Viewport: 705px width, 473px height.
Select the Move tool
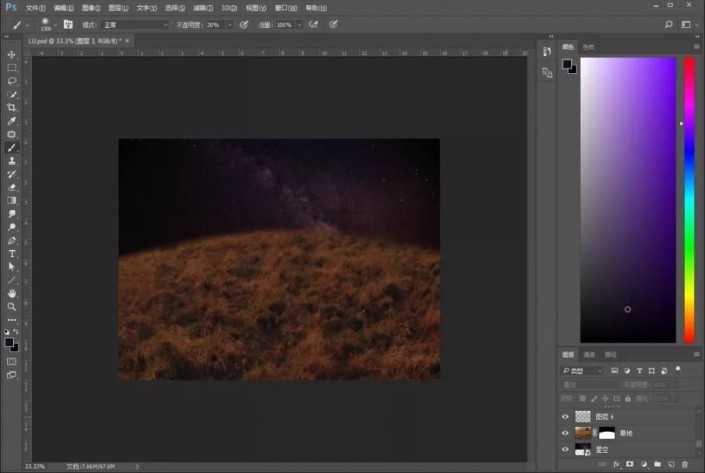pyautogui.click(x=12, y=55)
